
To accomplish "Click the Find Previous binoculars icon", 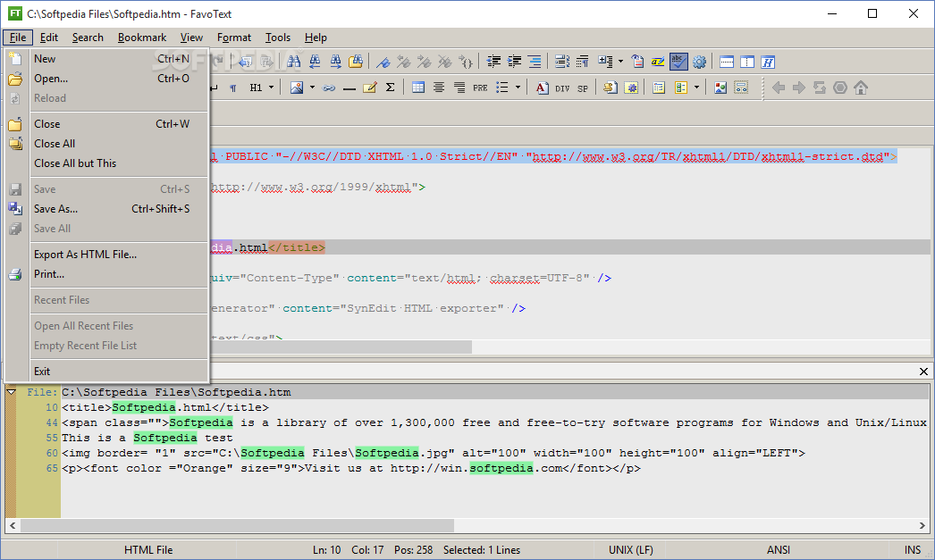I will click(315, 62).
